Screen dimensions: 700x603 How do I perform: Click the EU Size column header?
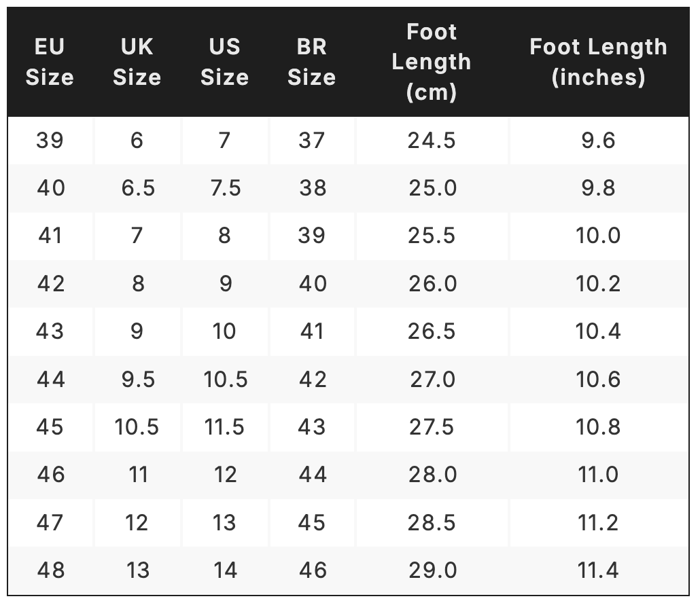50,62
